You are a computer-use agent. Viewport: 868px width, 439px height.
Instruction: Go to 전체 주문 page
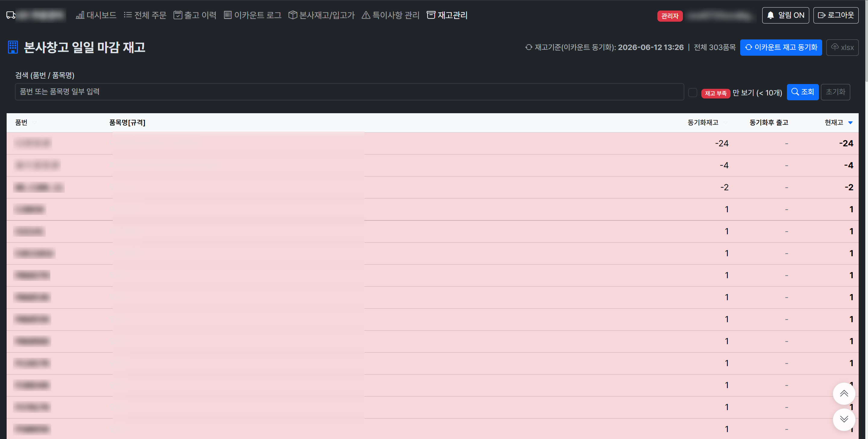(145, 15)
